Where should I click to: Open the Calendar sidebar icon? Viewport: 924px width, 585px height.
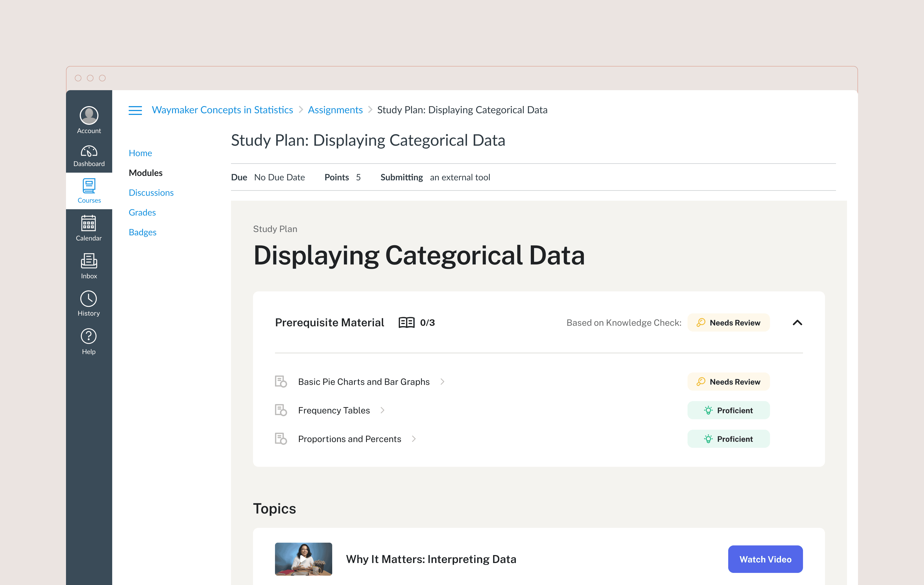89,223
